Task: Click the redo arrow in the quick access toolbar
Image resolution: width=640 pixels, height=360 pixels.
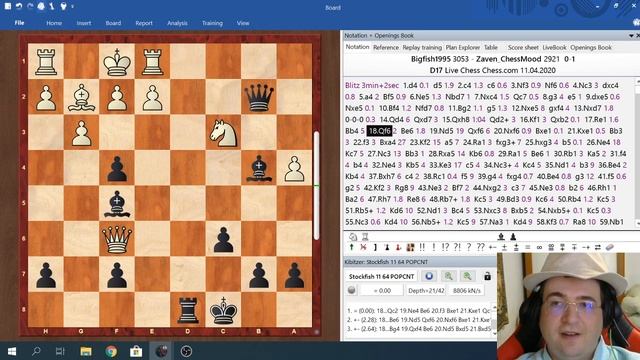Action: (x=30, y=6)
